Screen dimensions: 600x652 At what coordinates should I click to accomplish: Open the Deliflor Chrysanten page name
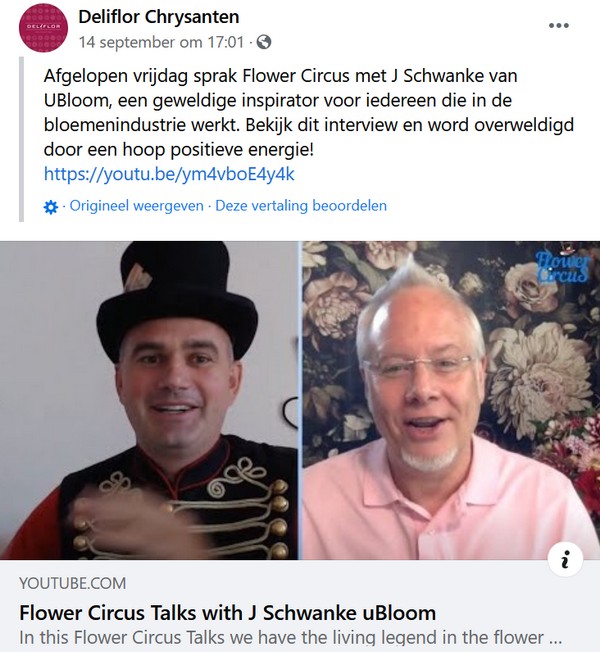click(x=159, y=17)
